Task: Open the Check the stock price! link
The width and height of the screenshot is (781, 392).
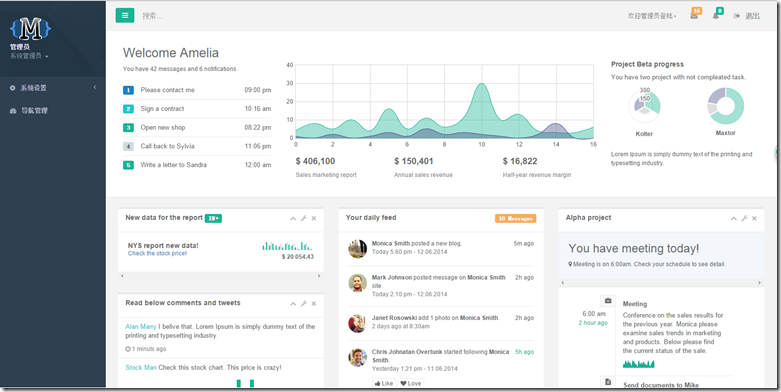Action: (x=157, y=253)
